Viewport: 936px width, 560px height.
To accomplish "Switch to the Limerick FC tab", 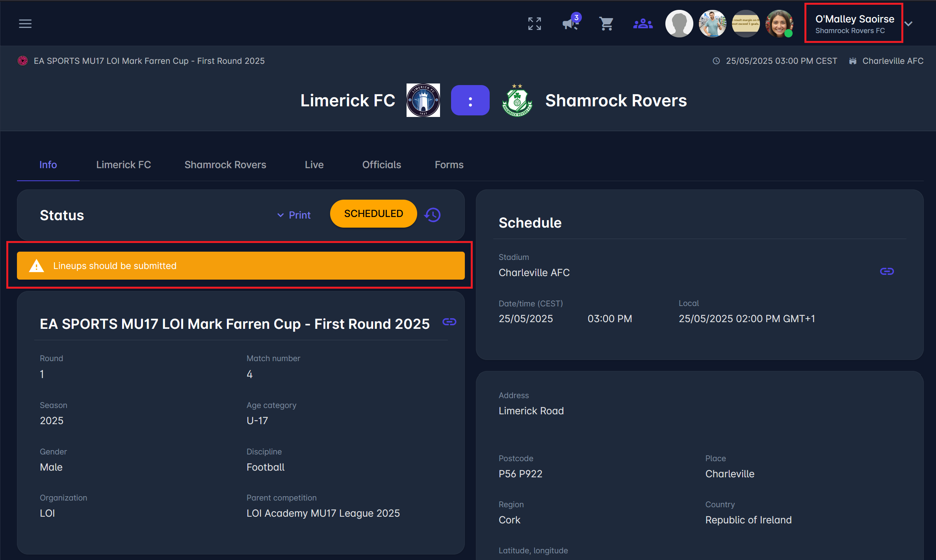I will [x=124, y=165].
